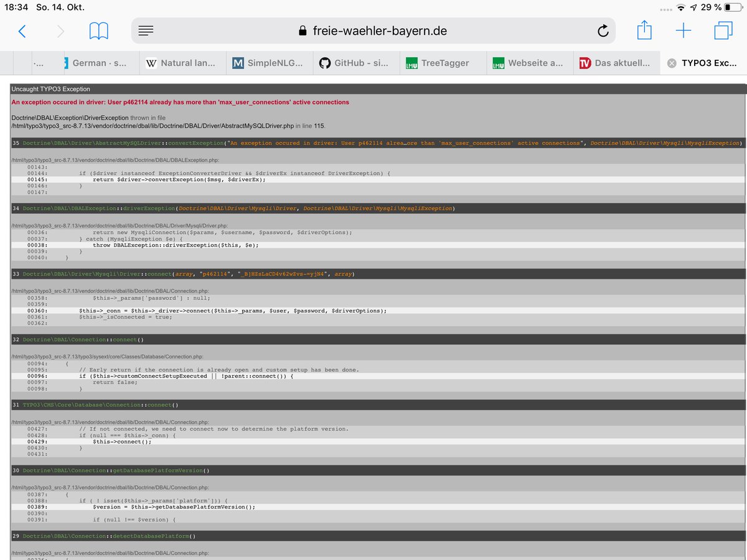Click stack frame 30 getDatabasePlatformVersion header
Viewport: 747px width, 560px height.
[x=378, y=470]
